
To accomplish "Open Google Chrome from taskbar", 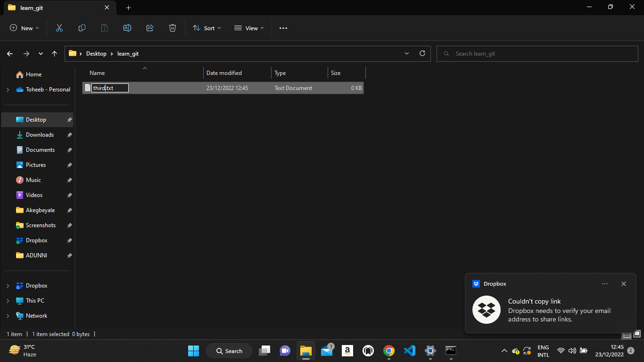I will [x=389, y=351].
